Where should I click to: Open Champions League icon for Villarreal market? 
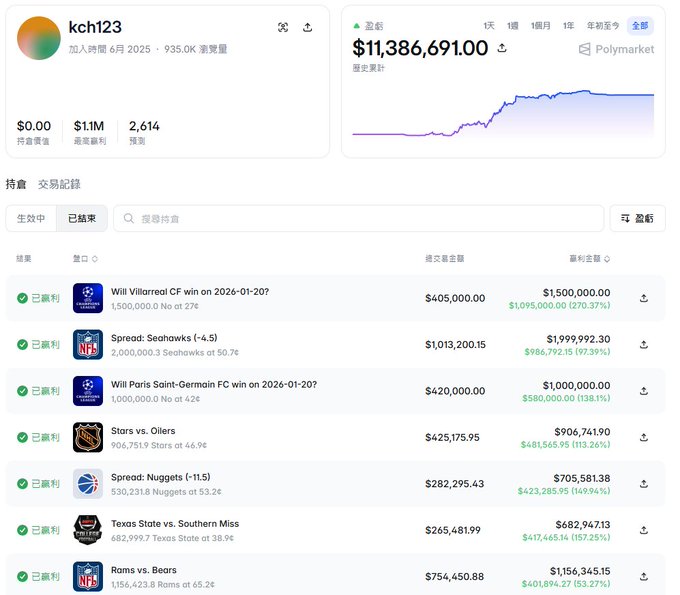[x=88, y=298]
